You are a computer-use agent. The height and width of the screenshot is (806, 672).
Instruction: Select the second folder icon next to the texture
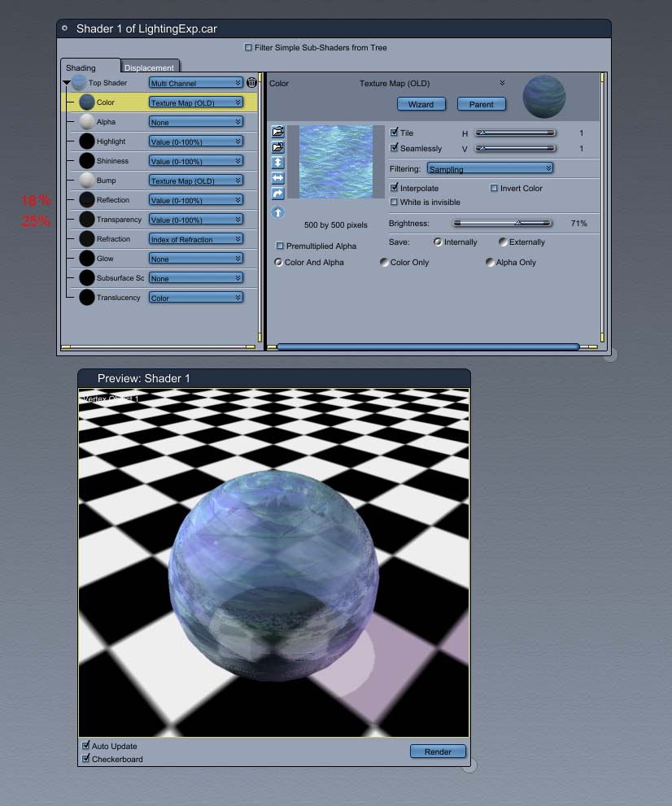pos(277,147)
